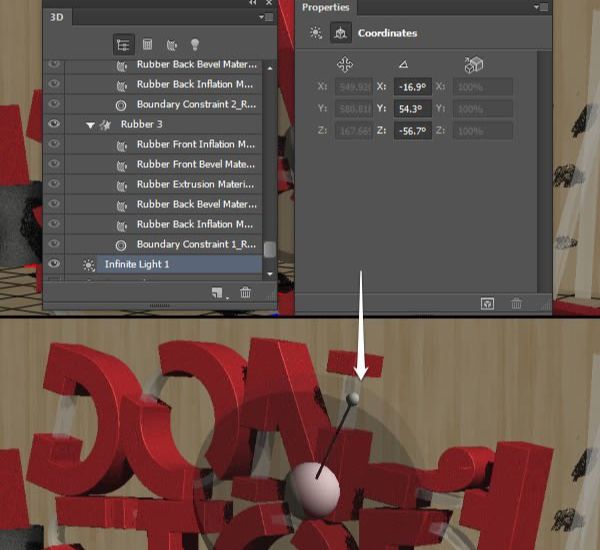600x550 pixels.
Task: Select Boundary Constraint 1_R item
Action: coord(196,244)
